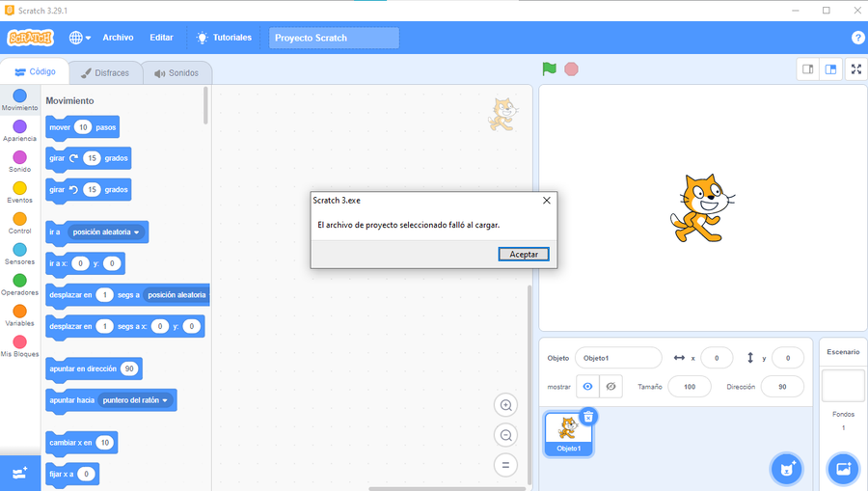Switch to the Disfraces tab

[x=105, y=73]
